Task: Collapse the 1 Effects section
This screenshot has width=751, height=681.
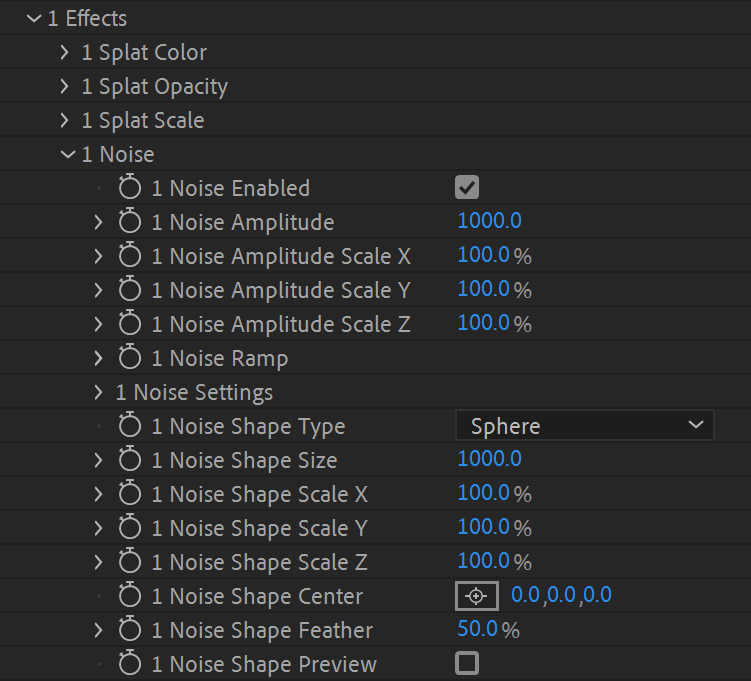Action: click(x=35, y=19)
